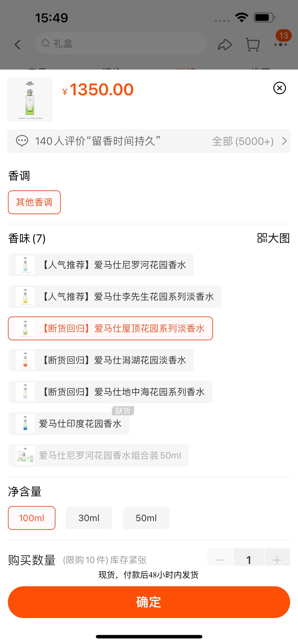Viewport: 298px width, 644px height.
Task: Increase purchase quantity with plus button
Action: coord(277,559)
